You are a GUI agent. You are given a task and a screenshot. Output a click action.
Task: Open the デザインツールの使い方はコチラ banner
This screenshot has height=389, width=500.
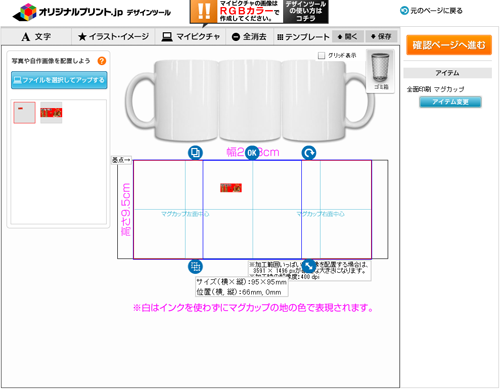pyautogui.click(x=306, y=11)
